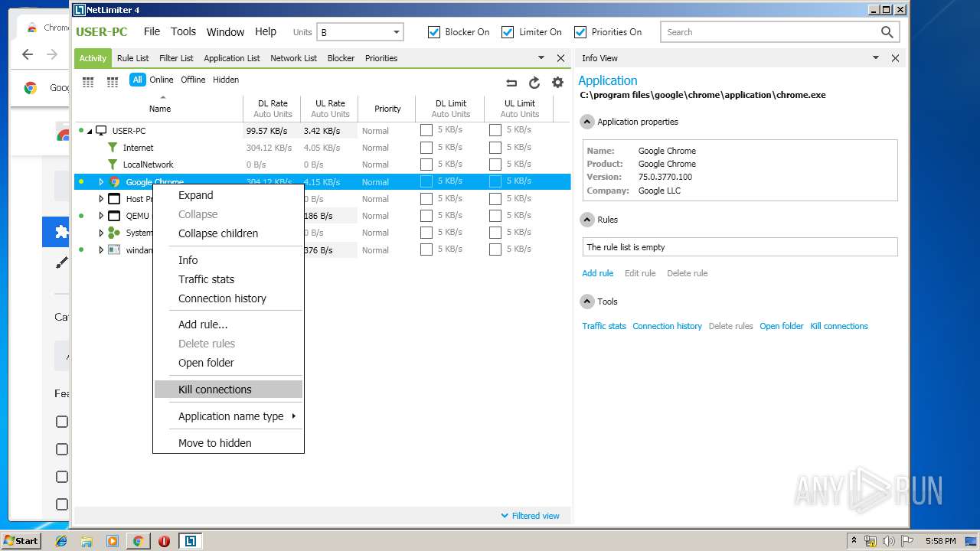
Task: Open File Explorer from taskbar
Action: [87, 541]
